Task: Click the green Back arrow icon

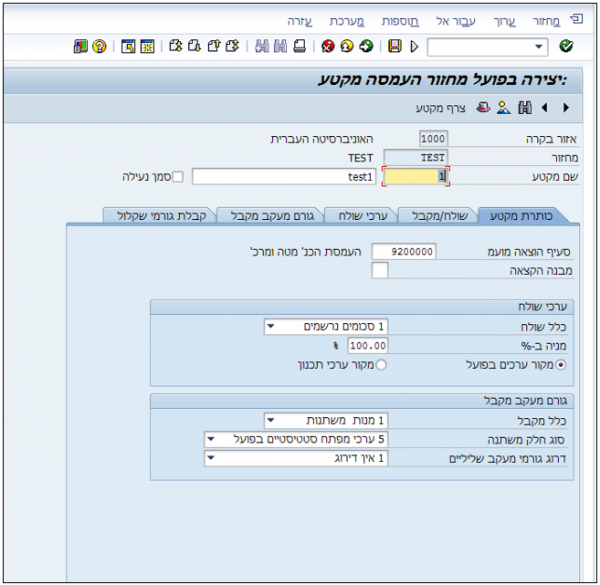Action: pyautogui.click(x=366, y=46)
